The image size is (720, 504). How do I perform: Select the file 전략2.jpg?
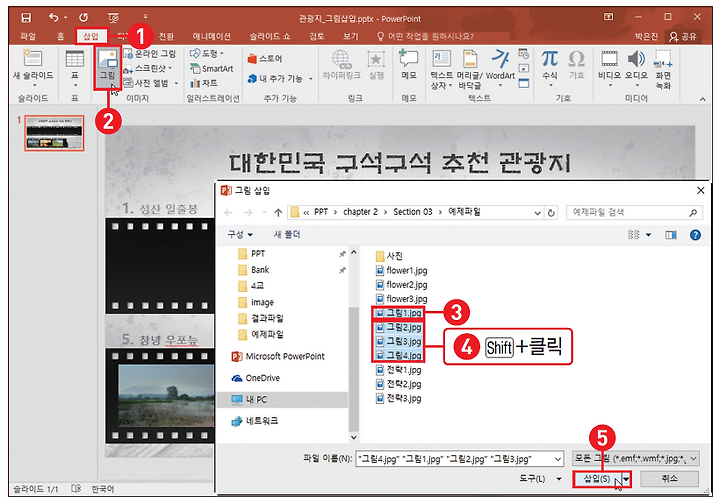pyautogui.click(x=399, y=384)
